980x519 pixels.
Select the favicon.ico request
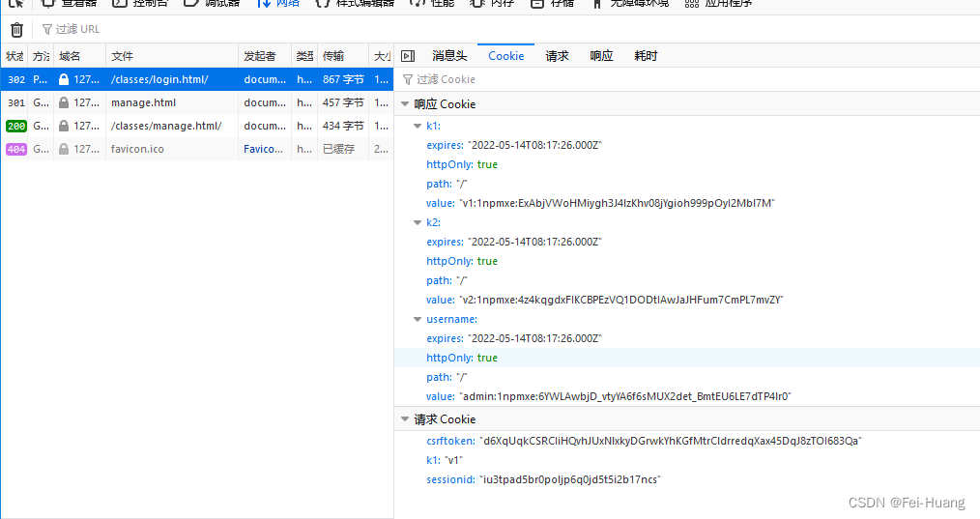tap(137, 149)
